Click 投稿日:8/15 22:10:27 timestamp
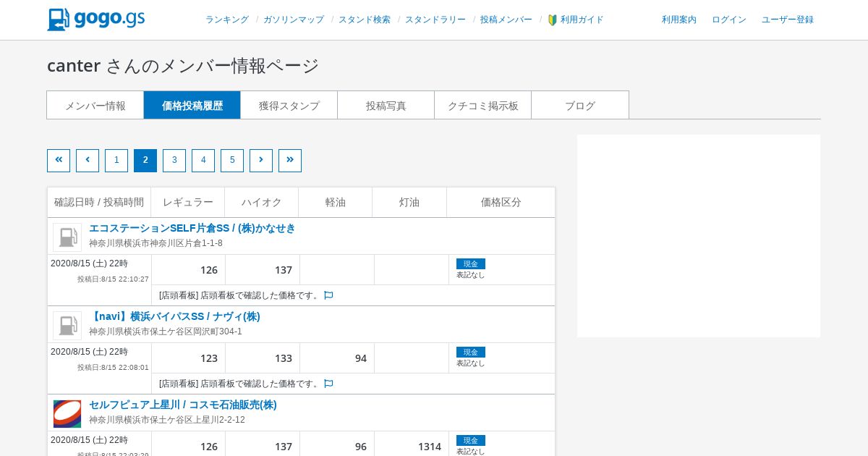 click(113, 279)
